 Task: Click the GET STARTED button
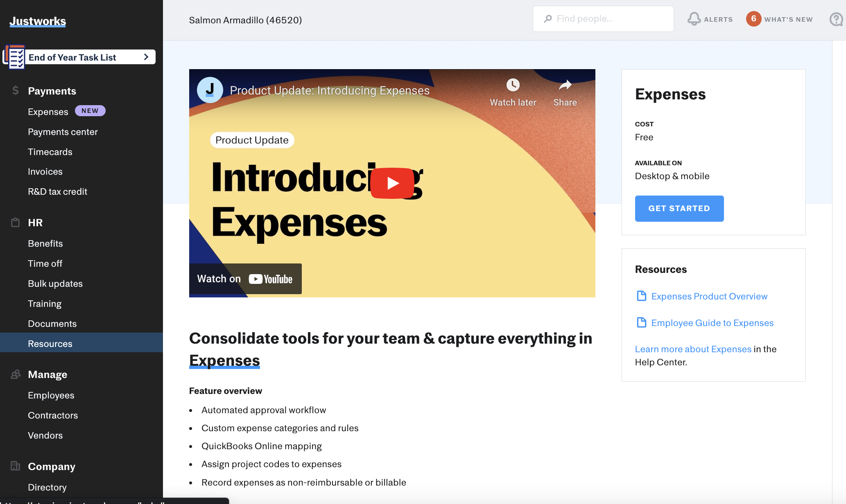click(679, 209)
